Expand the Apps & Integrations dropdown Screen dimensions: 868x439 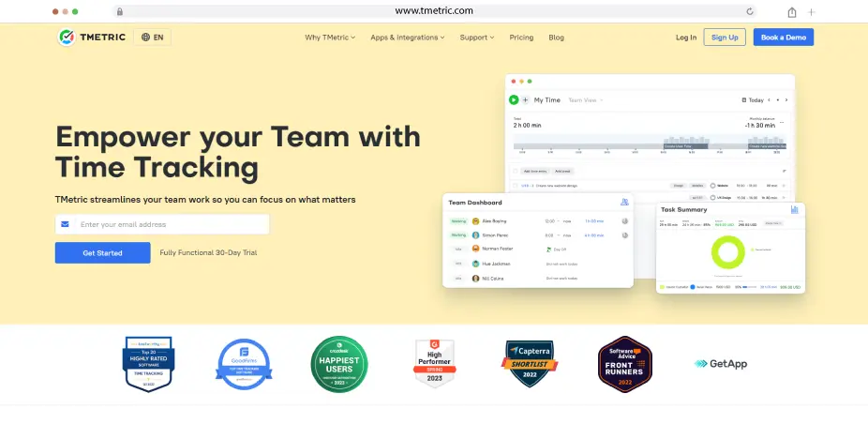click(407, 38)
